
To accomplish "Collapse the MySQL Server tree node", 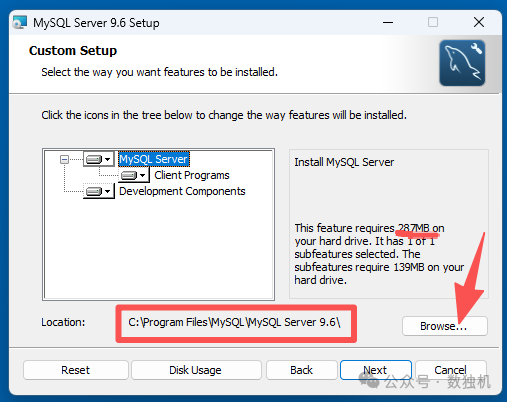I will pyautogui.click(x=64, y=159).
